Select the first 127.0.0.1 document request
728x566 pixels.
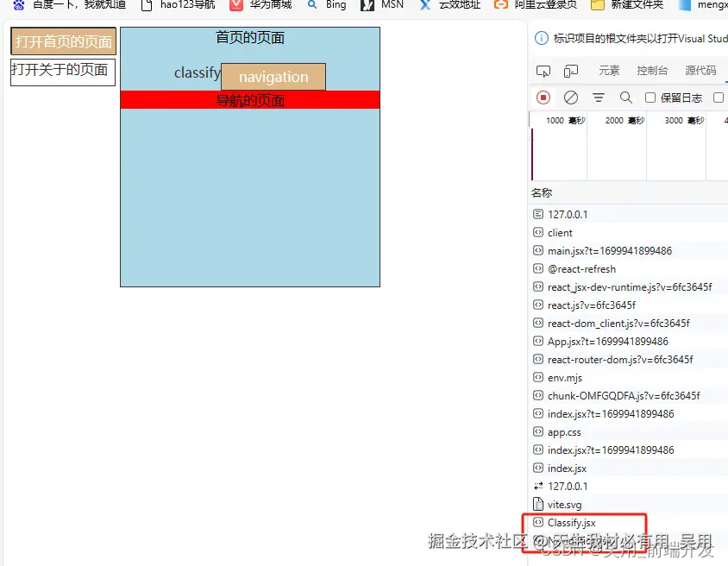pyautogui.click(x=630, y=214)
